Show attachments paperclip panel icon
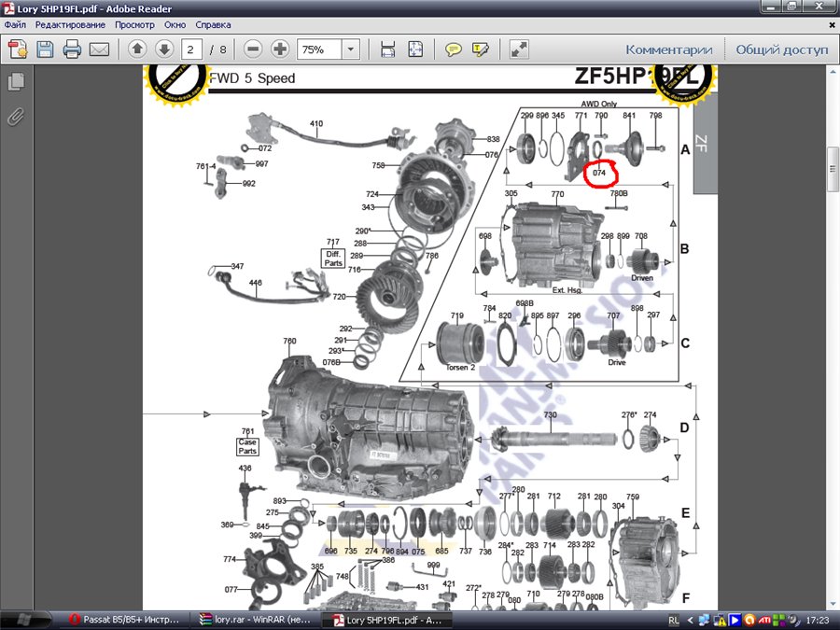Image resolution: width=840 pixels, height=630 pixels. 16,116
